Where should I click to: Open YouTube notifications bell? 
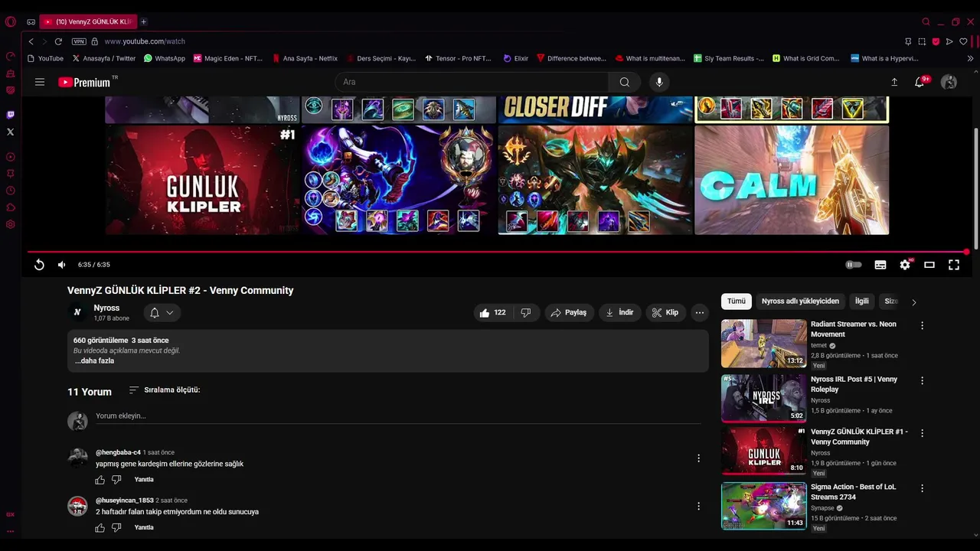[x=920, y=82]
